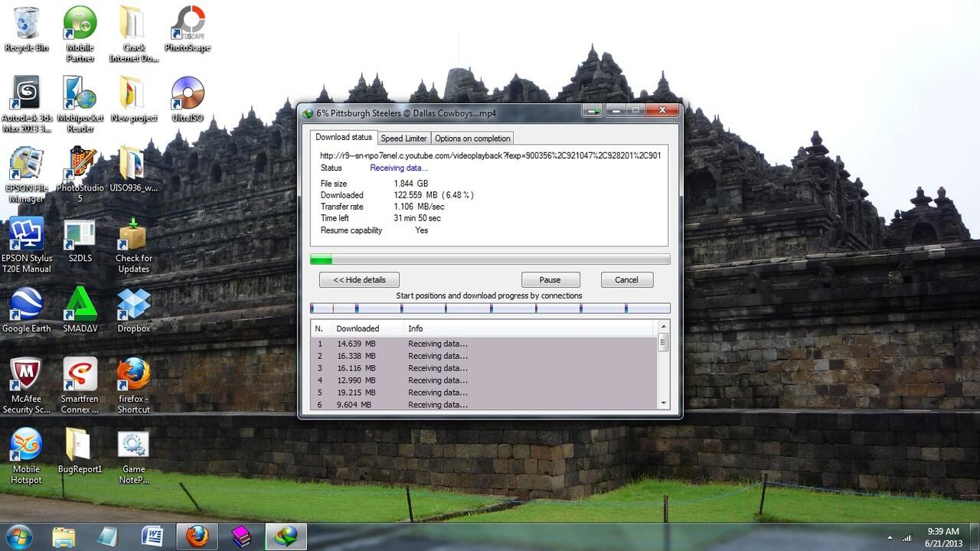Open the Mobile Partner desktop shortcut
Image resolution: width=980 pixels, height=551 pixels.
pos(80,34)
